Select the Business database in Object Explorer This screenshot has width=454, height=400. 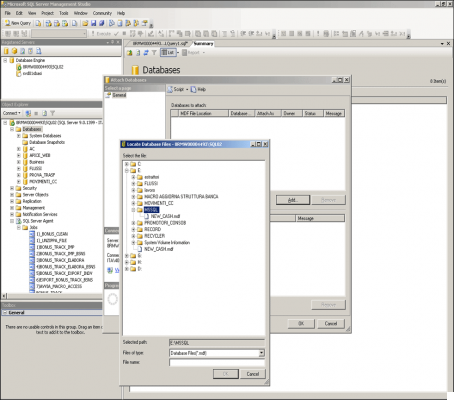point(37,162)
